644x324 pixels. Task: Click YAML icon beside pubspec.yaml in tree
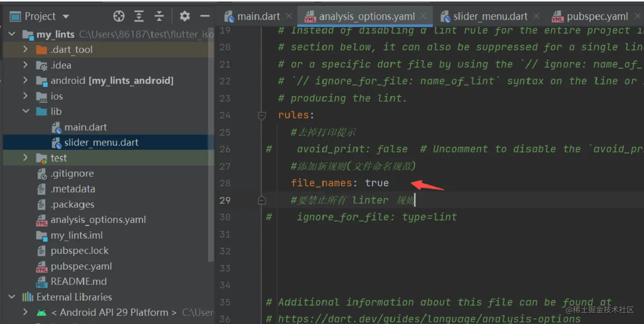pyautogui.click(x=42, y=267)
